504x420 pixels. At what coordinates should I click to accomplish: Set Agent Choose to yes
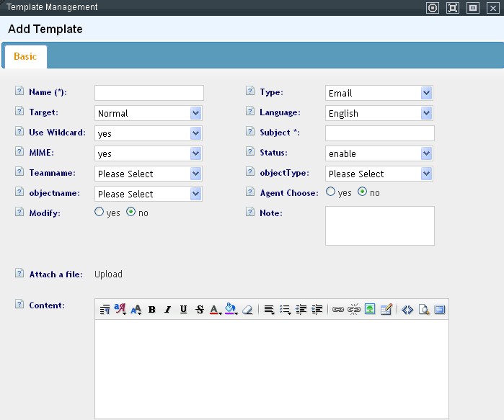tap(331, 192)
